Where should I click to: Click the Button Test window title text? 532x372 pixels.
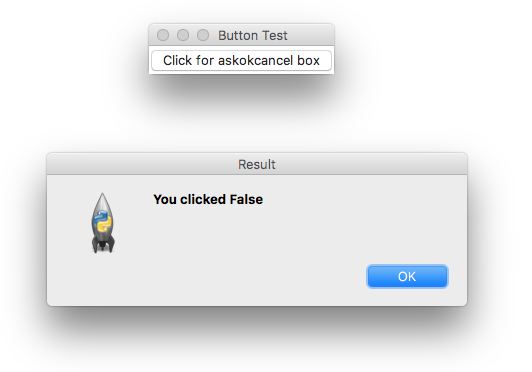[252, 36]
